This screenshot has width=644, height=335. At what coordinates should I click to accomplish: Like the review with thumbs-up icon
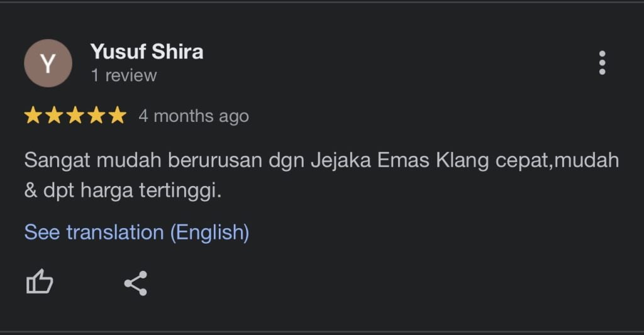tap(40, 282)
